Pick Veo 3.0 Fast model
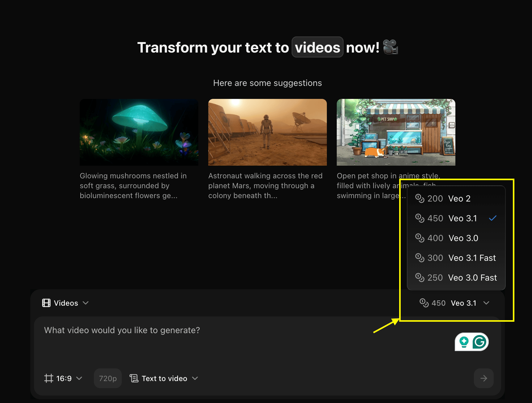Screen dimensions: 532x403 tap(456, 278)
